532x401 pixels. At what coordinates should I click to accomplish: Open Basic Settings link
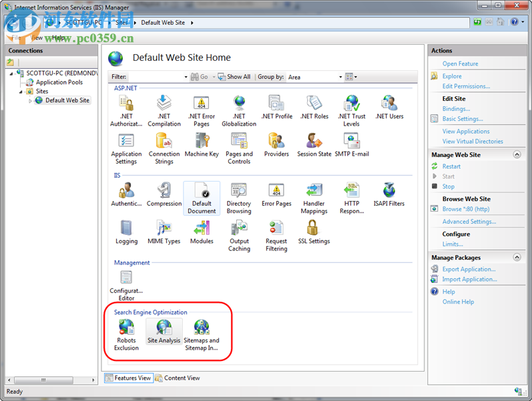(x=463, y=119)
